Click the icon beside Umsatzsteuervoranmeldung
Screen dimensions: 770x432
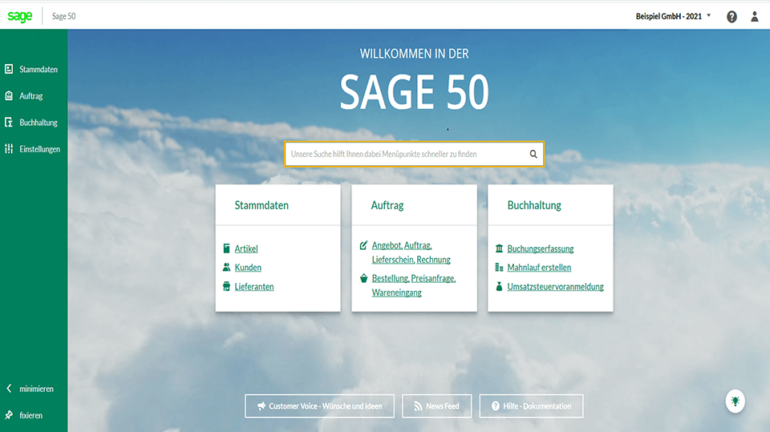[x=499, y=286]
